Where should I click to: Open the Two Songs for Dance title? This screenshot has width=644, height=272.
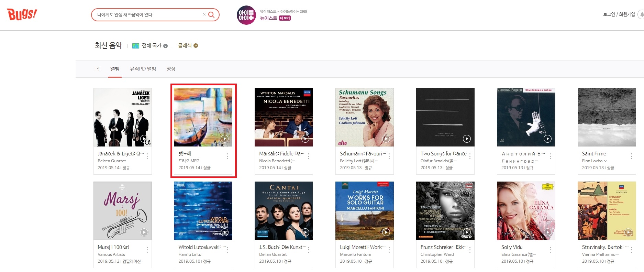444,154
